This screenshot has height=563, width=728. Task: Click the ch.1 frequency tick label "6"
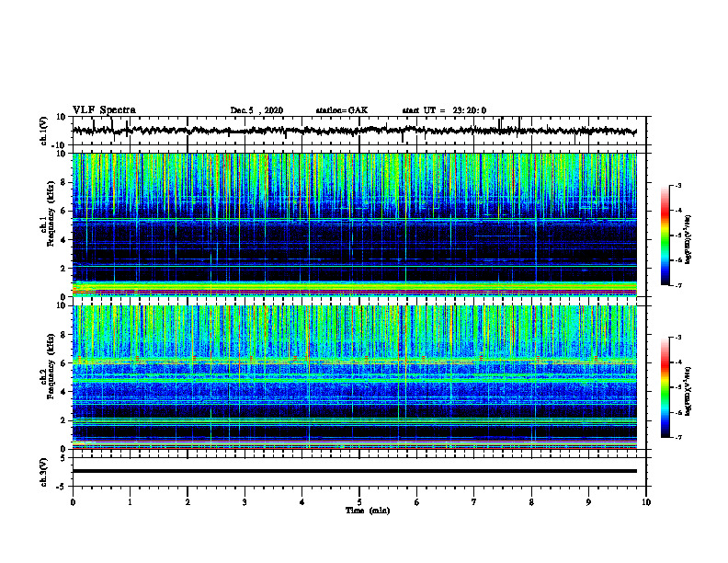click(63, 211)
